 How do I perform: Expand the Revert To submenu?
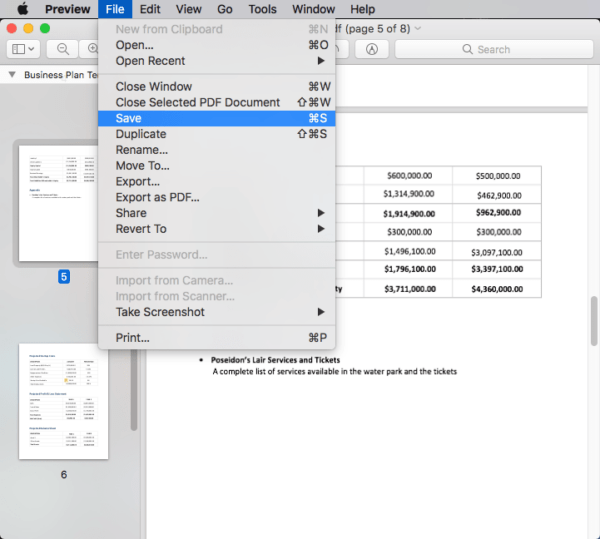[x=217, y=229]
